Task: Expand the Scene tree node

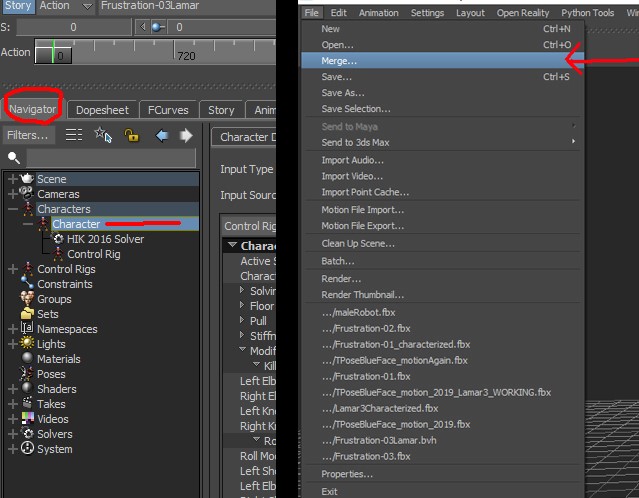Action: point(12,179)
